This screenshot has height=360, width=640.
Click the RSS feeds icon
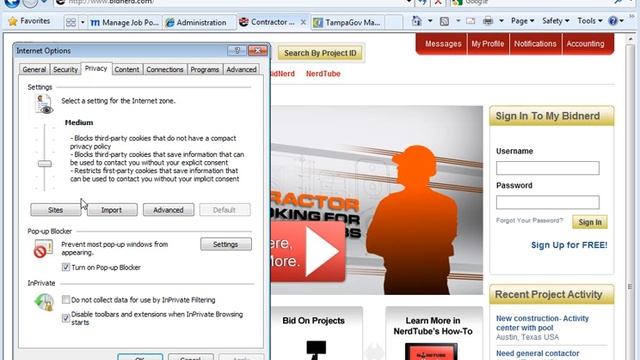444,21
